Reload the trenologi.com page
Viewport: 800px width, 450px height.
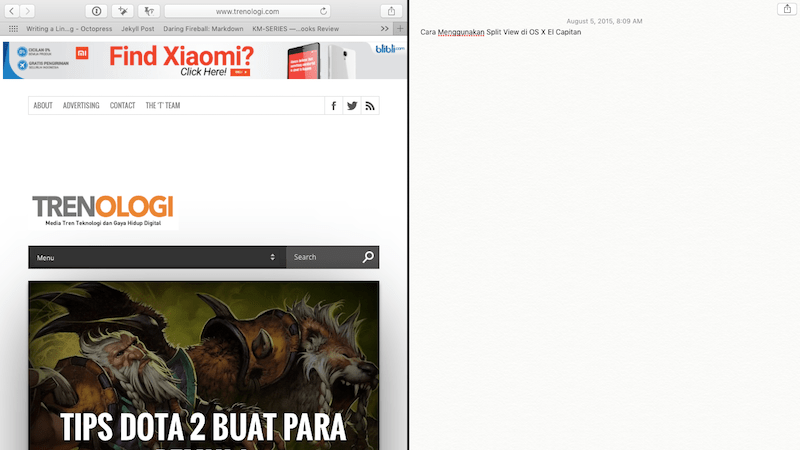[x=323, y=11]
